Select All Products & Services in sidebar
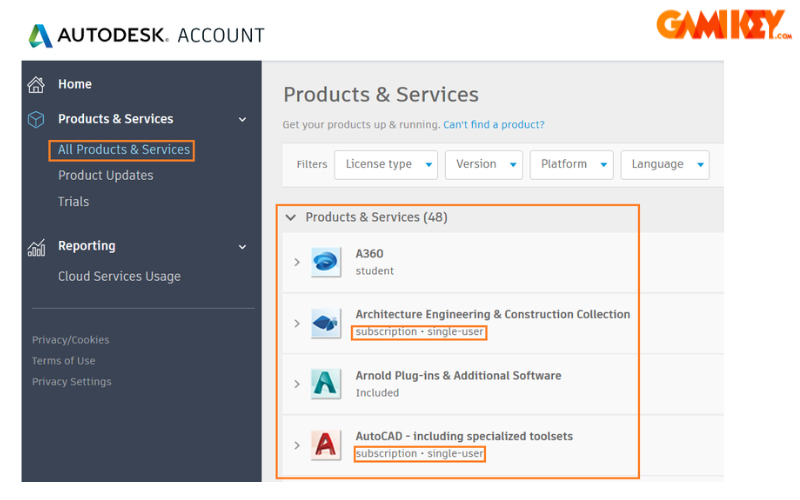Screen dimensions: 800x500 pos(123,149)
